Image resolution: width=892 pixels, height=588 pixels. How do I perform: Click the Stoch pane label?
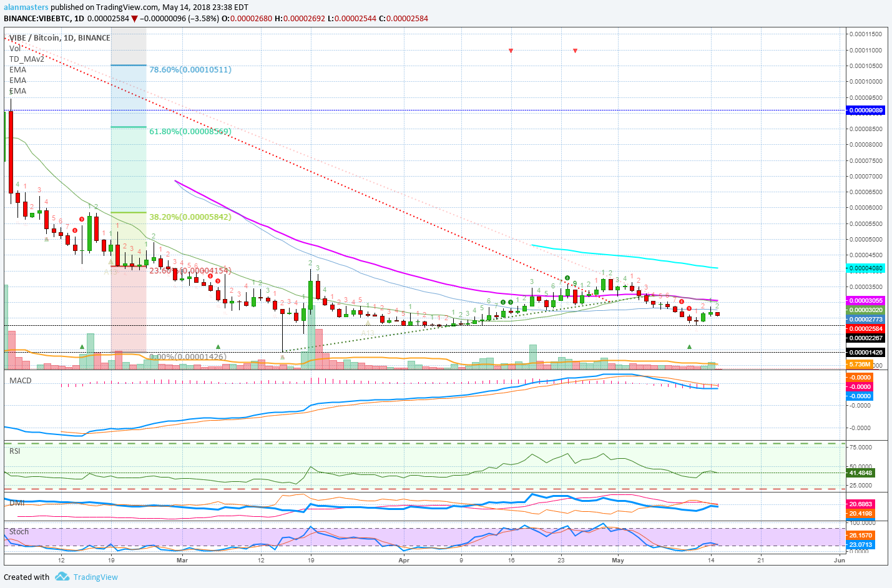click(19, 532)
